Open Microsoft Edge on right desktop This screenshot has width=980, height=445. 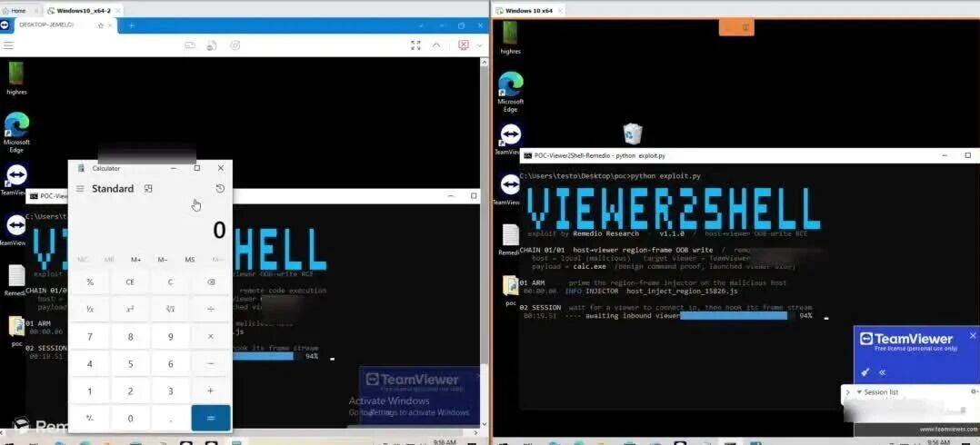511,92
